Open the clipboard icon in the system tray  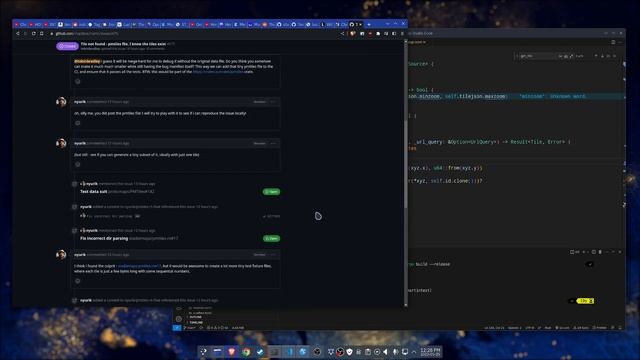coord(368,351)
